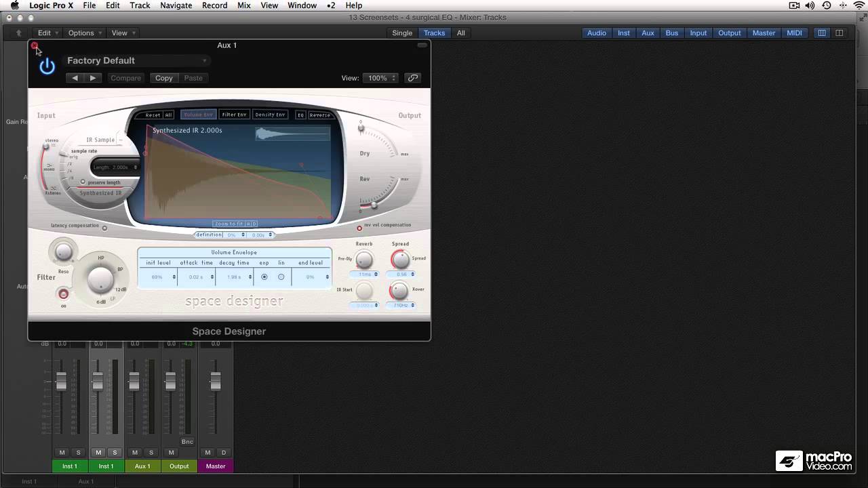Click the Rev output slider handle
This screenshot has width=868, height=488.
coord(373,205)
